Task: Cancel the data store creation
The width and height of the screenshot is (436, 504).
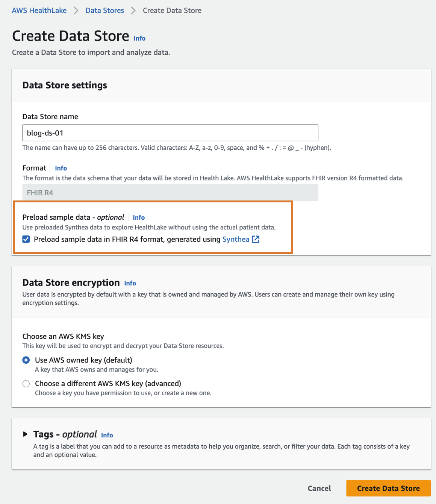Action: pos(319,488)
